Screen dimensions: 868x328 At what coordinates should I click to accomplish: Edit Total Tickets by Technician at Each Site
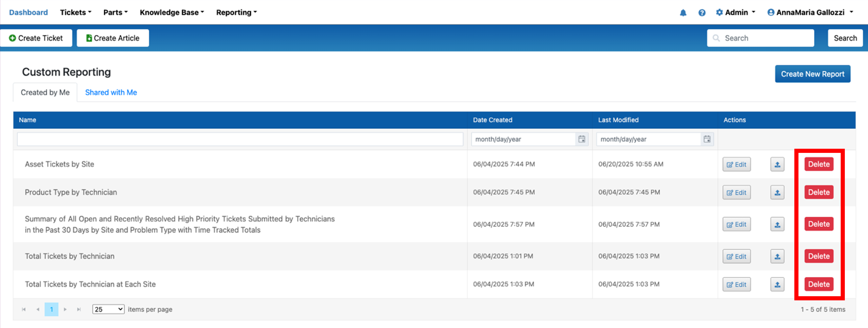click(x=737, y=284)
